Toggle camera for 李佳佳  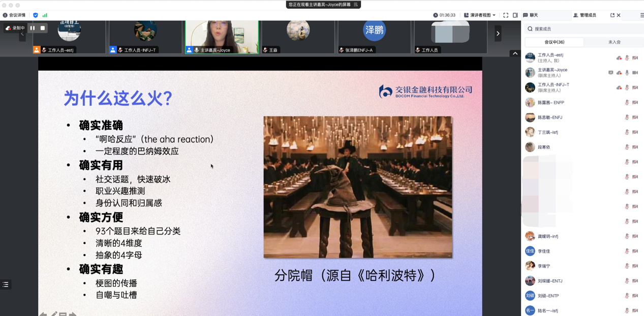pyautogui.click(x=635, y=251)
